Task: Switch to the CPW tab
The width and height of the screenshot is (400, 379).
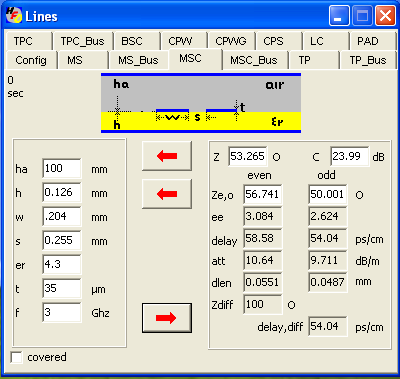Action: click(x=183, y=41)
